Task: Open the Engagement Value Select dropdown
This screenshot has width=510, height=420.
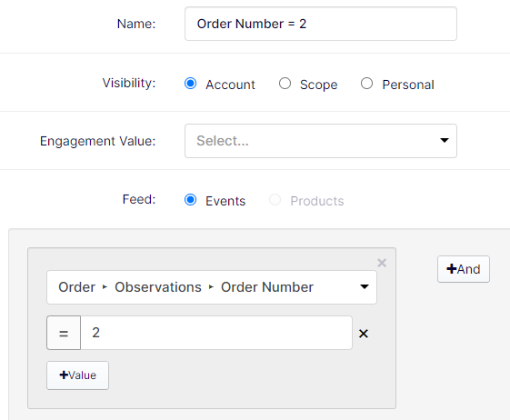Action: click(321, 141)
